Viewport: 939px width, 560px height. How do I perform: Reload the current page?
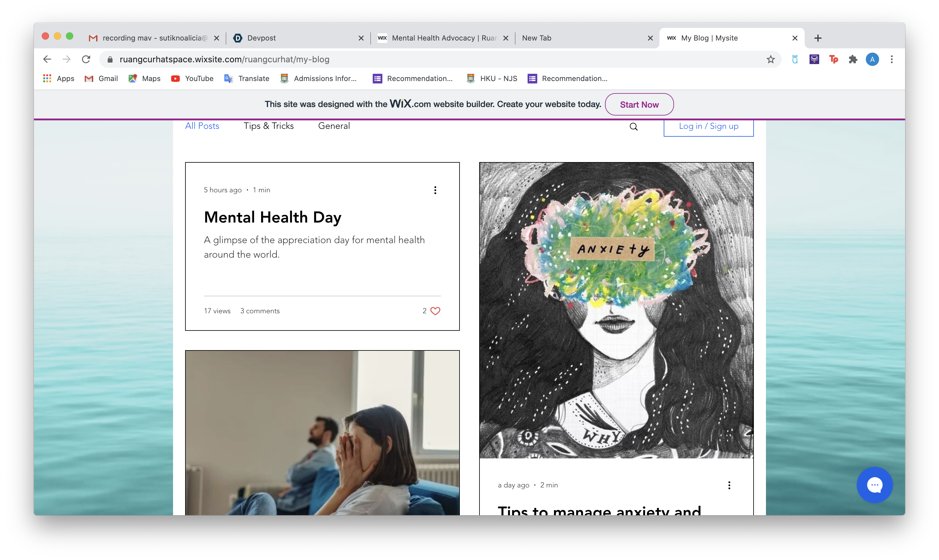[x=86, y=59]
